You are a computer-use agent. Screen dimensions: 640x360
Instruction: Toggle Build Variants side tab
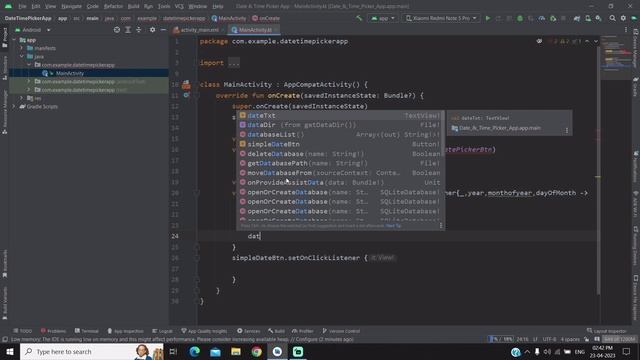tap(4, 303)
